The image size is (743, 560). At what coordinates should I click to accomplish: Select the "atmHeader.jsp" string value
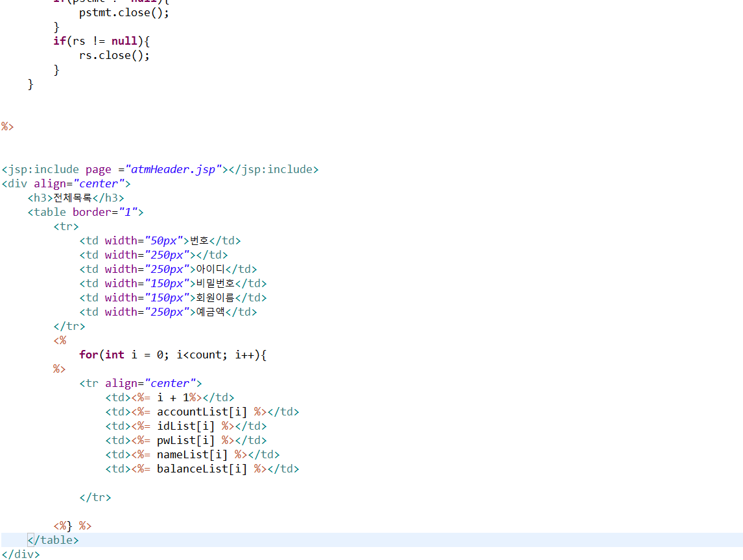point(173,169)
